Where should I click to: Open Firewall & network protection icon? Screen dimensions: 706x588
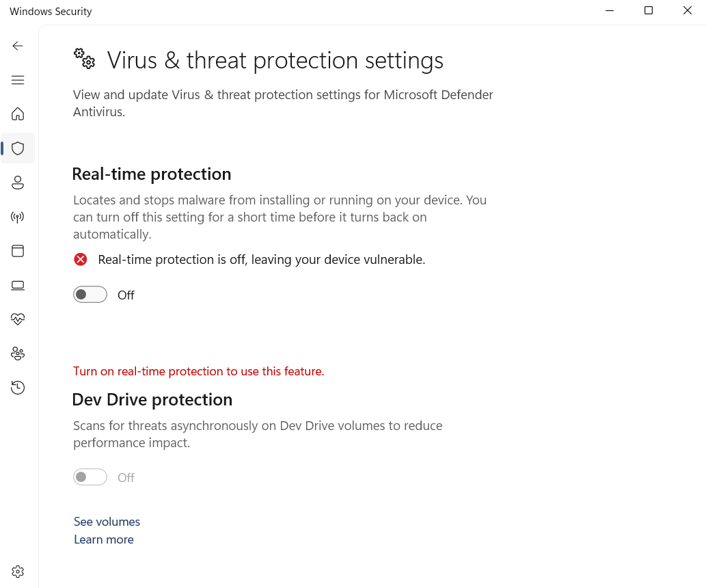18,217
